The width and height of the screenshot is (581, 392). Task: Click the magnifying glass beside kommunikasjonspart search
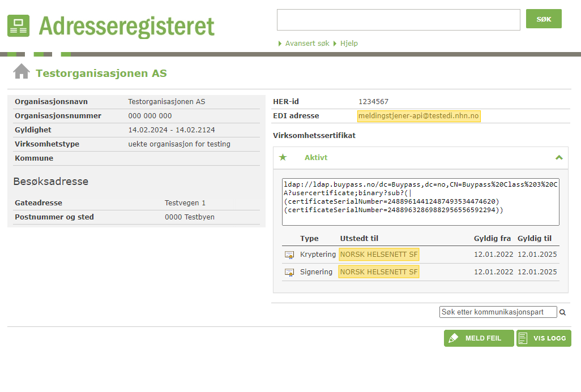coord(562,312)
